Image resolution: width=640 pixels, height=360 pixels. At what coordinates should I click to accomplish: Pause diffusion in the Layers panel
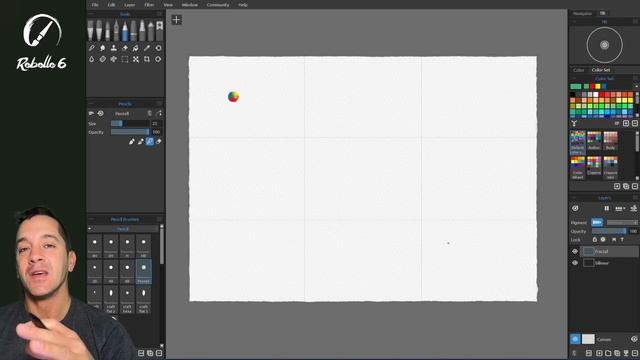pyautogui.click(x=607, y=208)
